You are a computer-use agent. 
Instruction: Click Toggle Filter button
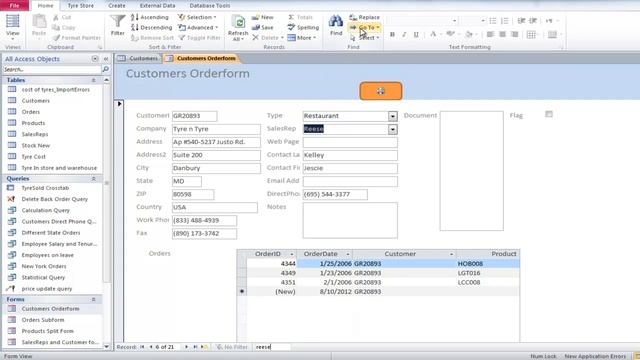(200, 38)
